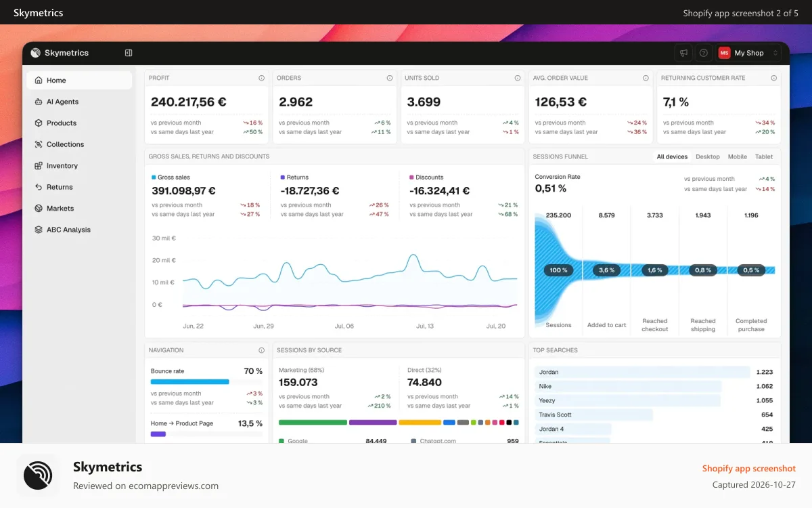Show info for Returning Customer Rate card
This screenshot has width=812, height=508.
[773, 78]
